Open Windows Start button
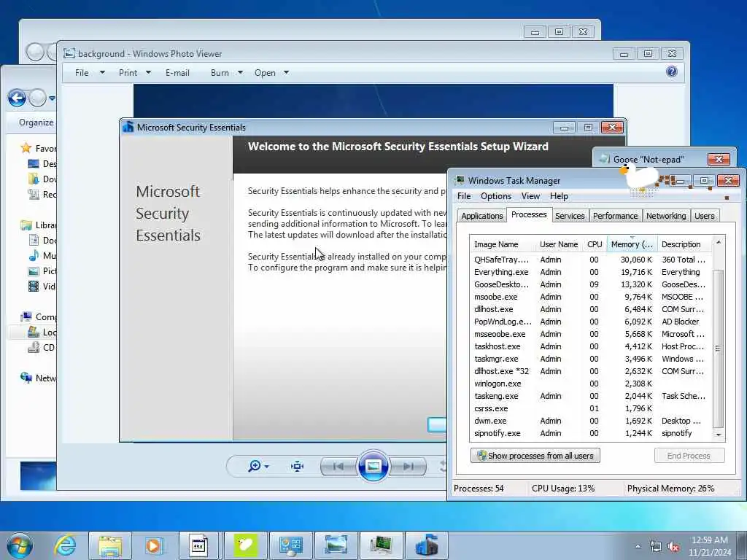This screenshot has height=560, width=747. 20,545
